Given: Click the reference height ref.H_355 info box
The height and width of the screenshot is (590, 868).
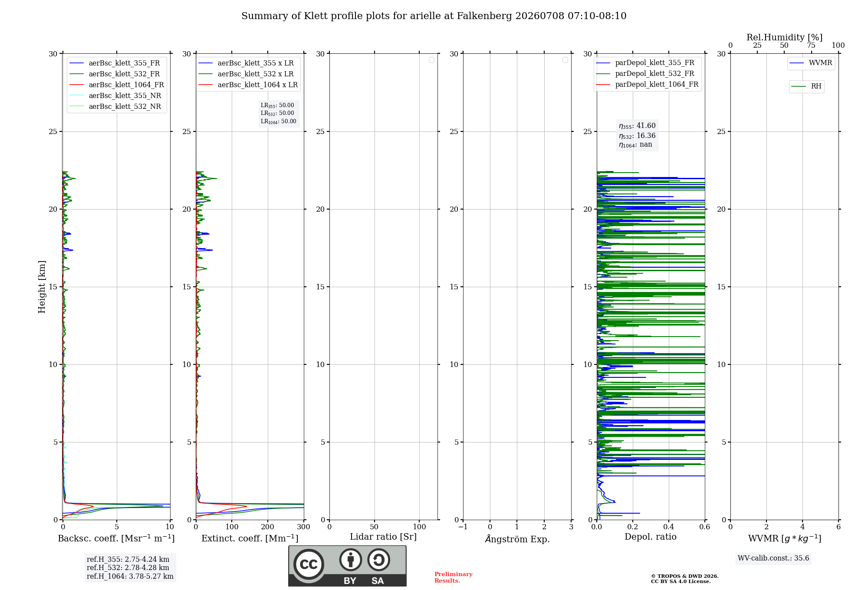Looking at the screenshot, I should pyautogui.click(x=130, y=568).
